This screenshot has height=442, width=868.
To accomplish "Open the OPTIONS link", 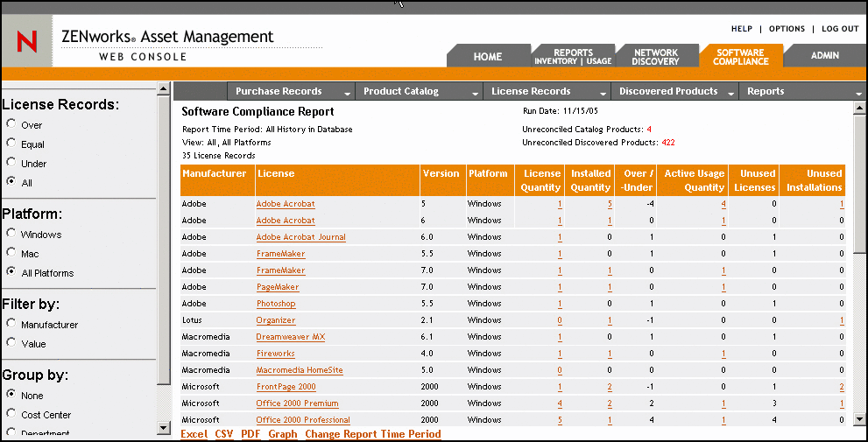I will click(x=787, y=29).
